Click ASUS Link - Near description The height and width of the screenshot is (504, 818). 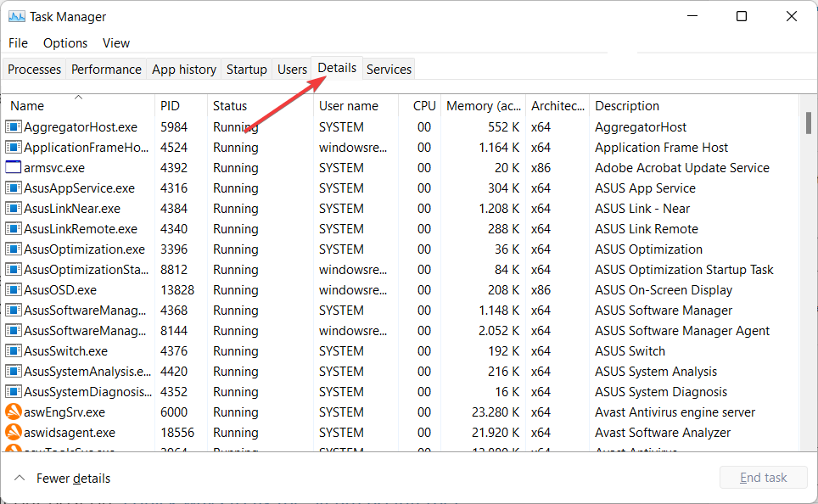642,208
